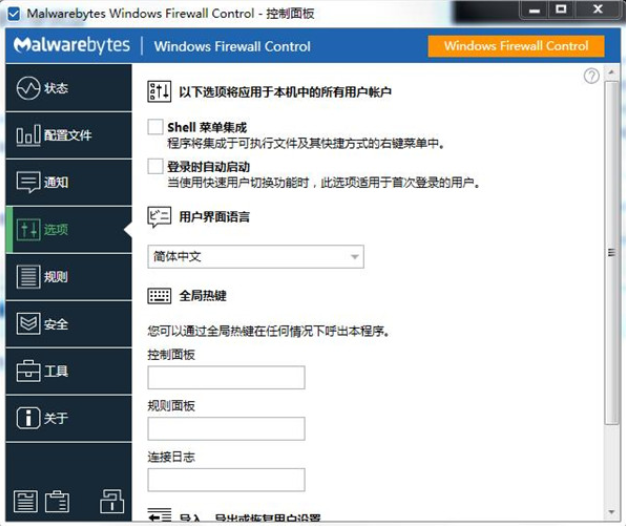Minimize the Firewall Control window

click(x=534, y=10)
